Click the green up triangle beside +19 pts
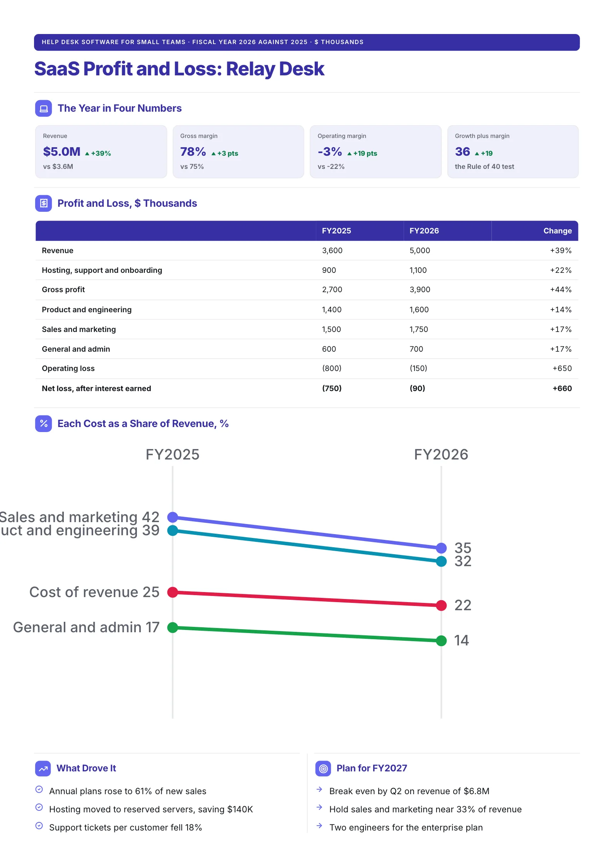Screen dimensions: 614x868 pyautogui.click(x=350, y=154)
